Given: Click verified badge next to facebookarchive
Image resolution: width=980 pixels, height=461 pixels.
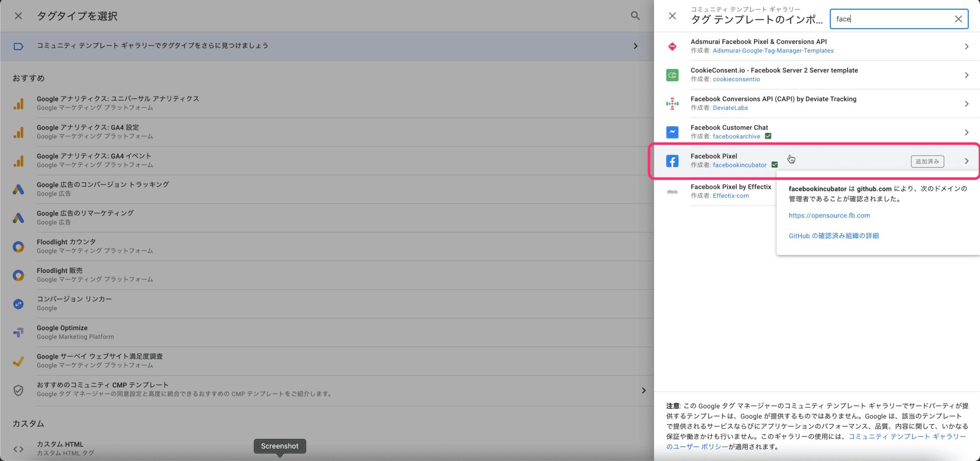Looking at the screenshot, I should click(768, 136).
